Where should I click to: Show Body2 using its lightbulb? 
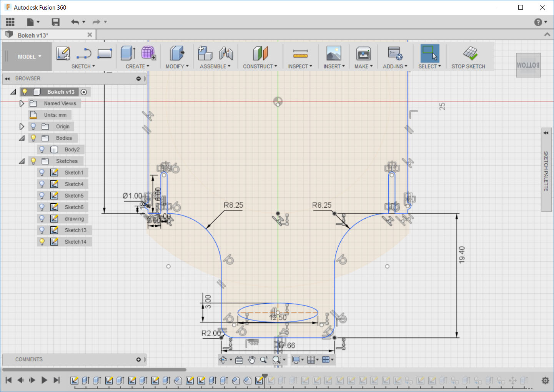point(42,149)
